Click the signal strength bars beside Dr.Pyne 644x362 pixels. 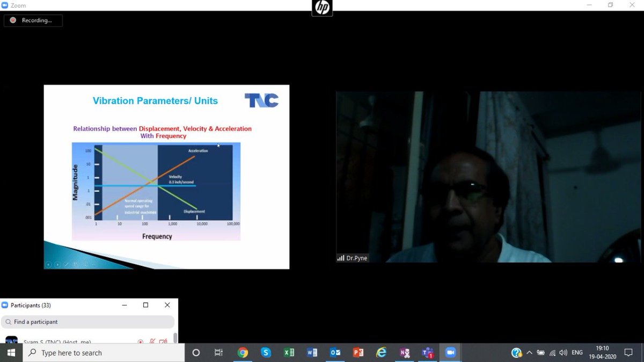(341, 258)
